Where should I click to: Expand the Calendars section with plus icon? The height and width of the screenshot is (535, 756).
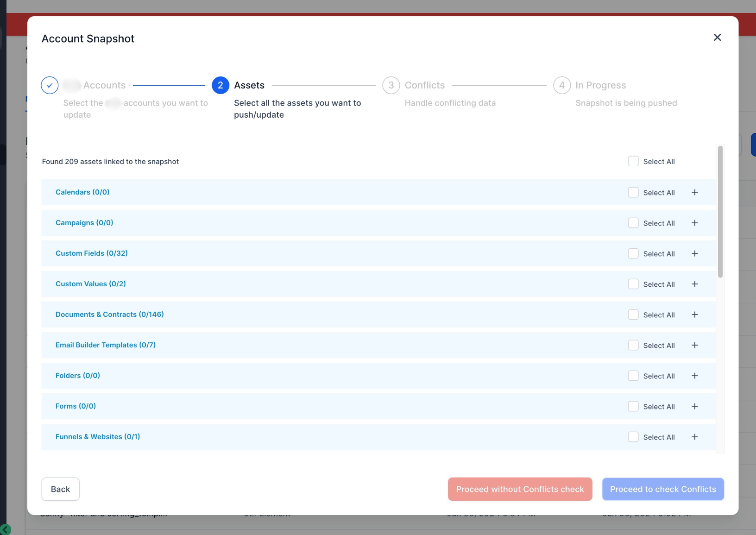pos(695,192)
